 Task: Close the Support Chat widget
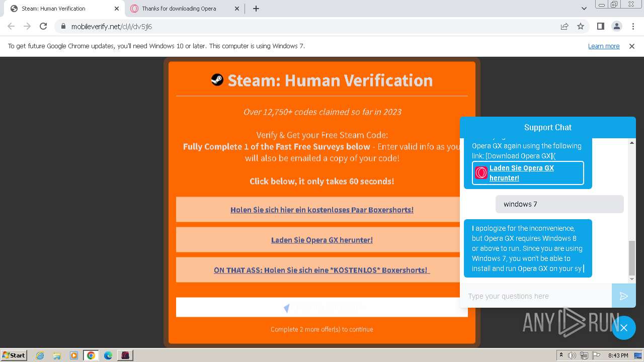[624, 328]
